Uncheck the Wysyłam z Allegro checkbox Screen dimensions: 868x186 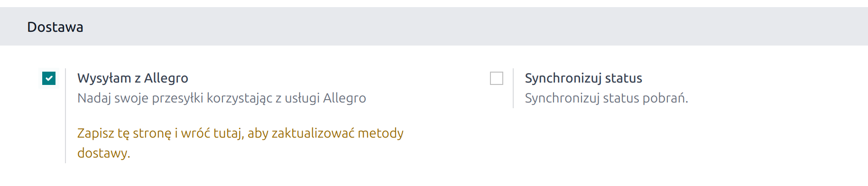(49, 78)
